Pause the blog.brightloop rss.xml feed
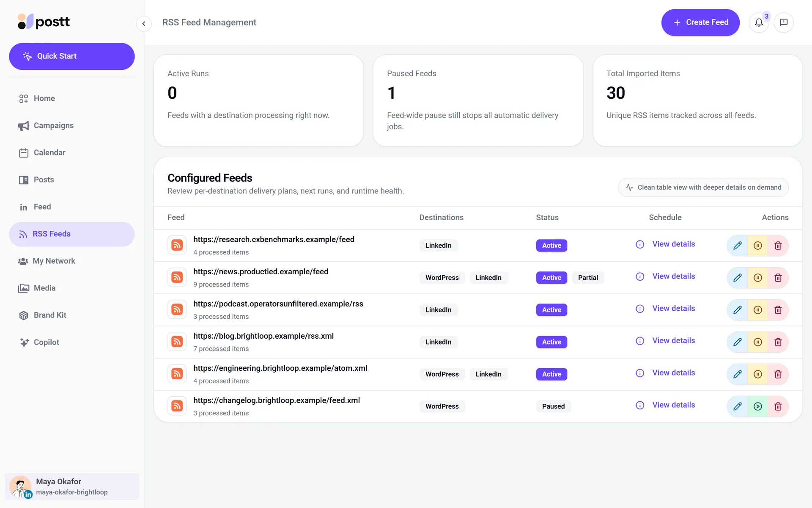 [x=757, y=342]
